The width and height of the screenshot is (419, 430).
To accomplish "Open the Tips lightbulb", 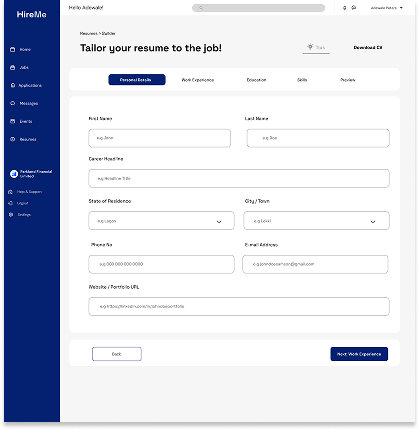I will pyautogui.click(x=310, y=47).
